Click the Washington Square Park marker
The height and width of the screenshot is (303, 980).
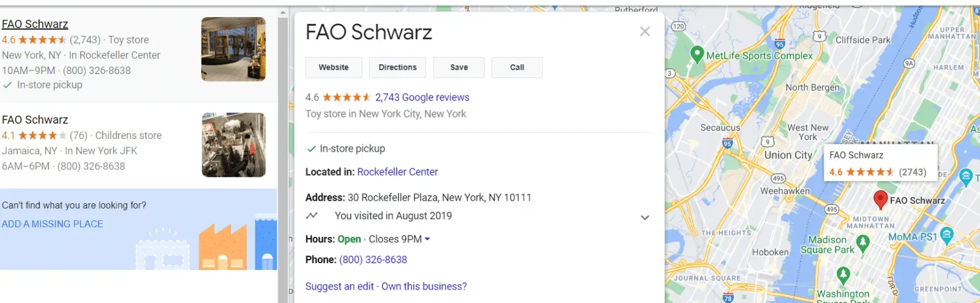[843, 274]
